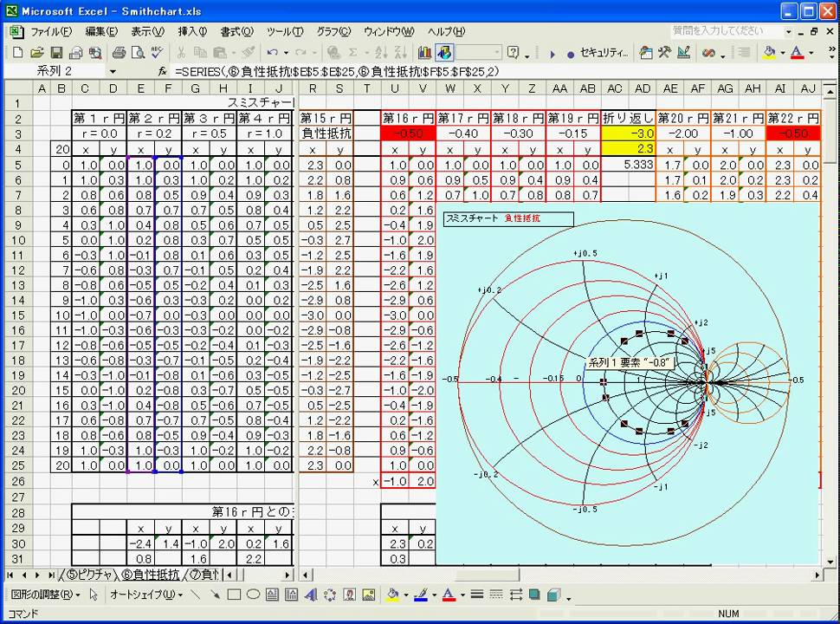Apply the yellow Fill Color from top toolbar
The image size is (840, 624).
[770, 53]
